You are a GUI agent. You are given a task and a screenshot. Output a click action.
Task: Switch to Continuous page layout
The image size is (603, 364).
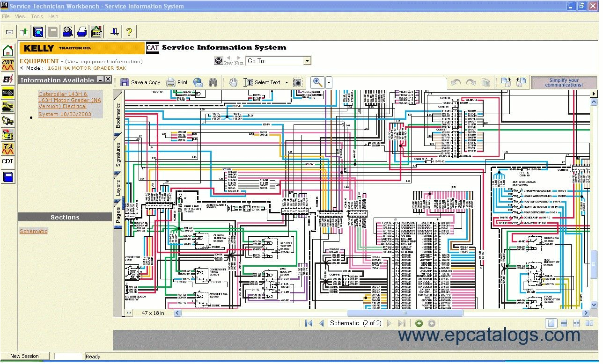pos(565,323)
